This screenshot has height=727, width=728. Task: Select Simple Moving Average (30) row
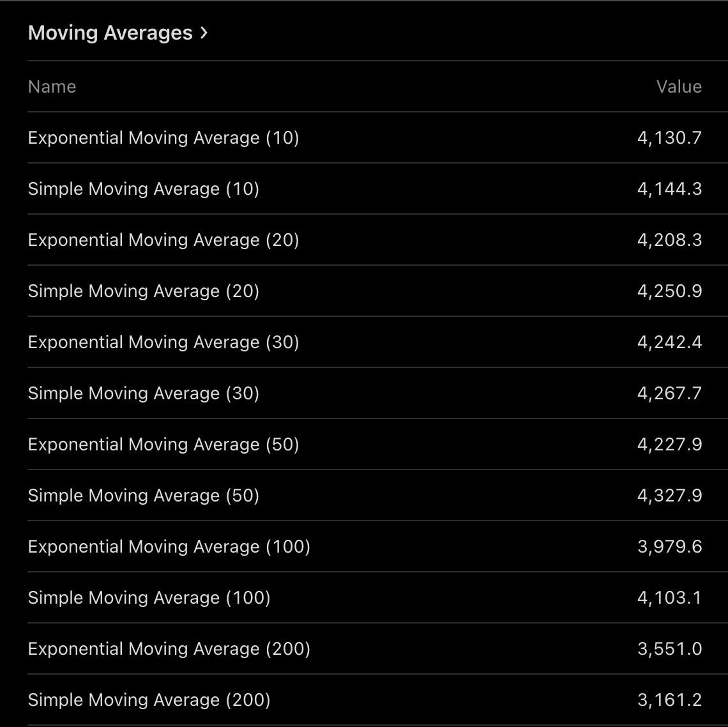point(144,394)
